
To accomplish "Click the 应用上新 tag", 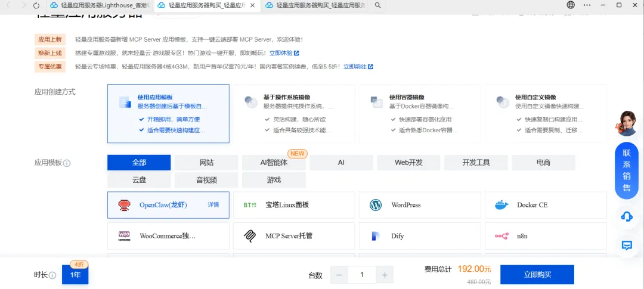I will 49,40.
